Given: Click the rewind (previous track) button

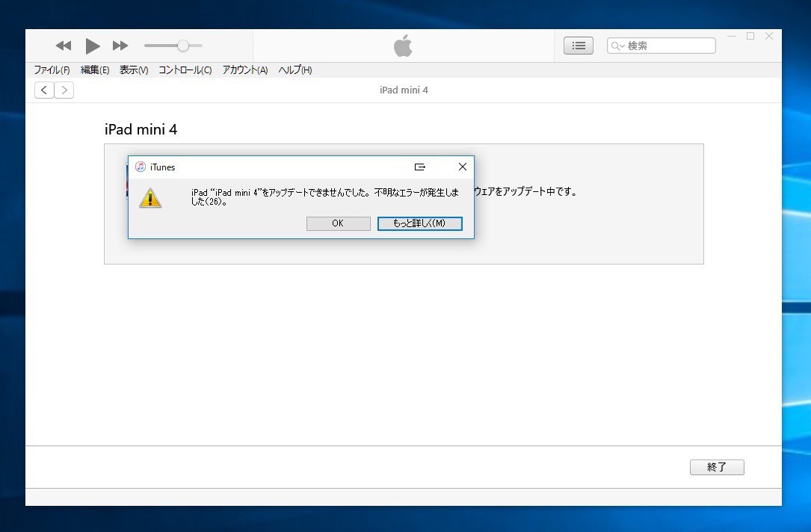Looking at the screenshot, I should click(63, 46).
